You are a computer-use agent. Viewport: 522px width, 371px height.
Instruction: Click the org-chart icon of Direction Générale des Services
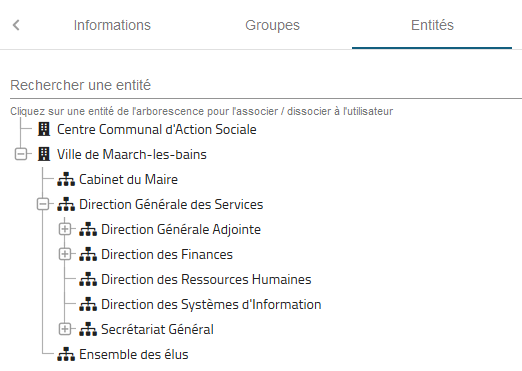(x=66, y=204)
